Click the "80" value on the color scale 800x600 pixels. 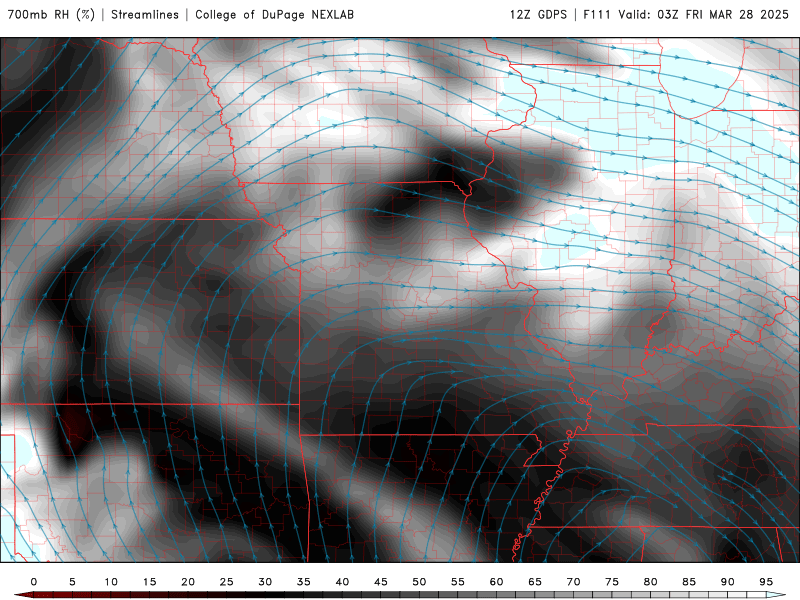651,582
